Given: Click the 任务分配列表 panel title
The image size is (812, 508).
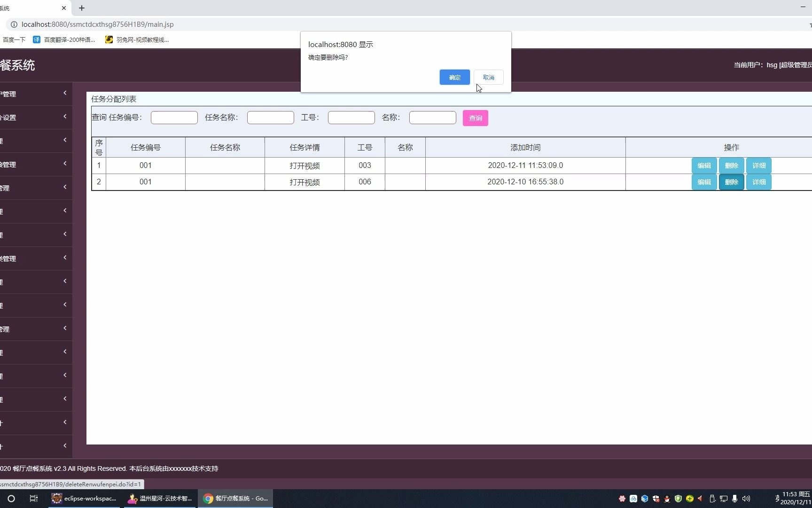Looking at the screenshot, I should [x=114, y=99].
